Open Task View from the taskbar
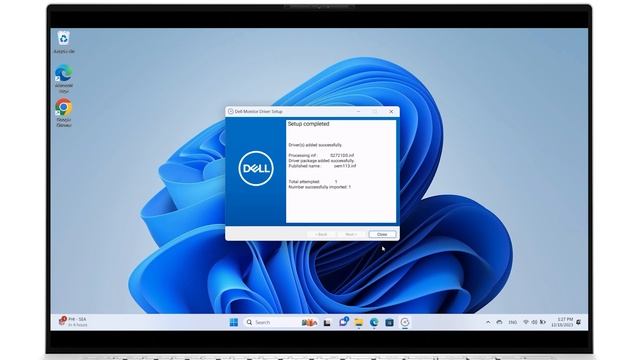The height and width of the screenshot is (360, 640). pyautogui.click(x=327, y=322)
